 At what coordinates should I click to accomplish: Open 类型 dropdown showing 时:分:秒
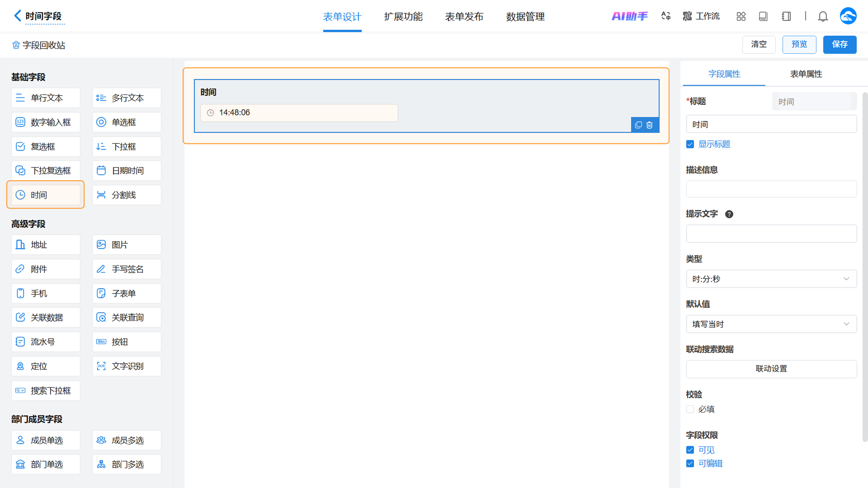(x=771, y=279)
